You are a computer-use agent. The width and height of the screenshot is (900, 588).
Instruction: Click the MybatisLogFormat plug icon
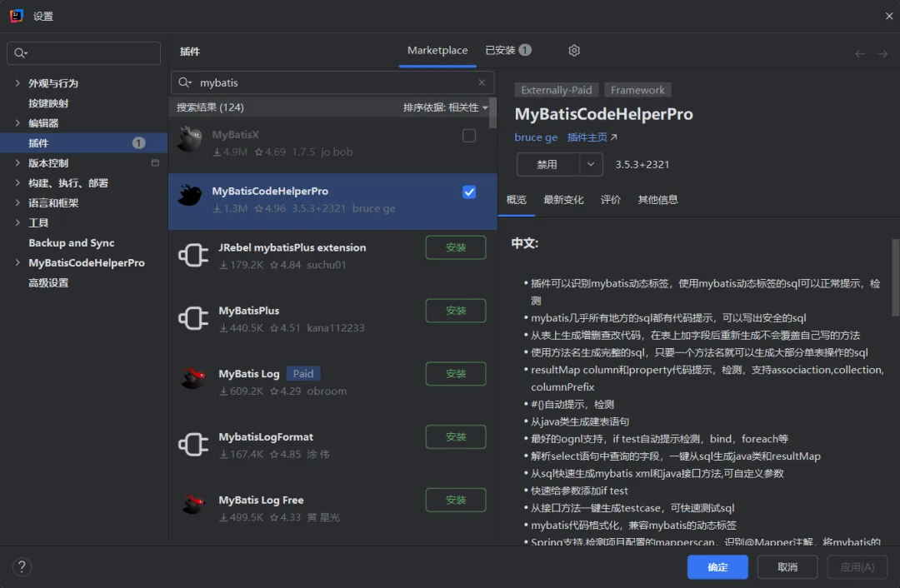pos(193,445)
